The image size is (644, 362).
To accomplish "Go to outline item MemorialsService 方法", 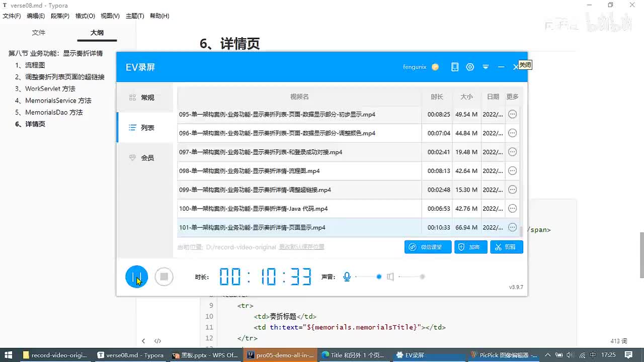I will tap(53, 101).
